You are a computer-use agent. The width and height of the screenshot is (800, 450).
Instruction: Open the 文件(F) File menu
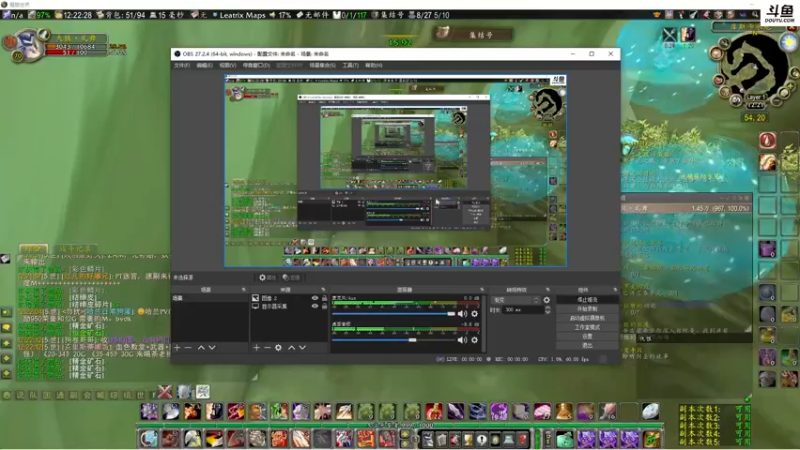(x=182, y=65)
